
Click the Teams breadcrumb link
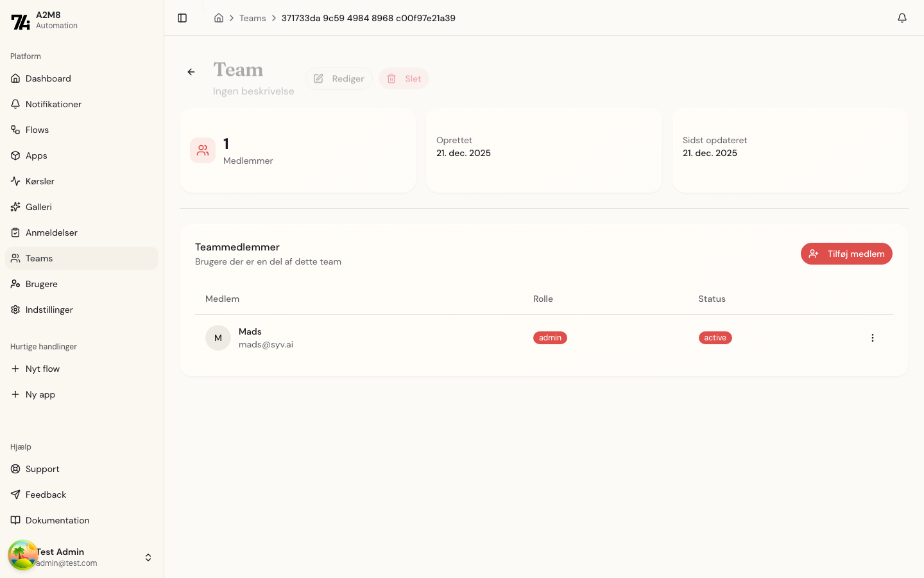[252, 18]
